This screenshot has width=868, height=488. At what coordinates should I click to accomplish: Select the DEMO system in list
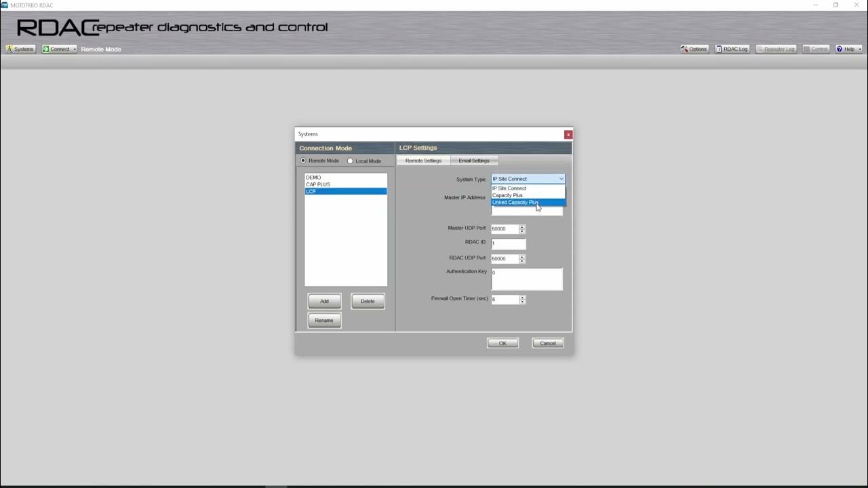click(346, 178)
